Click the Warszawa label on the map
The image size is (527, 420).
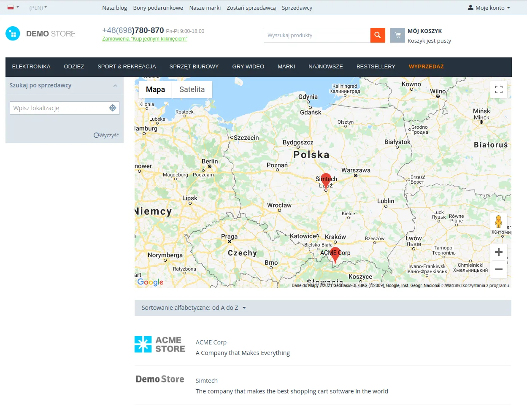click(x=356, y=170)
